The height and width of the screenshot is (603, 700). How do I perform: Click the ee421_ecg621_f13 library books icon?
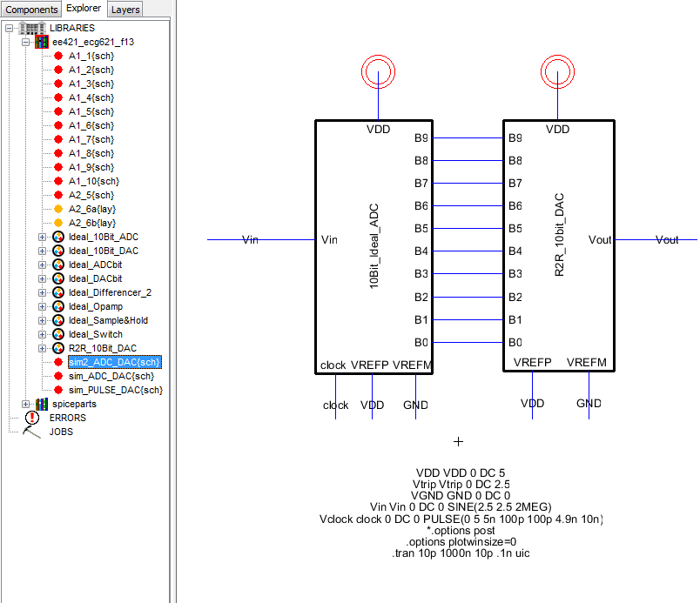coord(42,42)
